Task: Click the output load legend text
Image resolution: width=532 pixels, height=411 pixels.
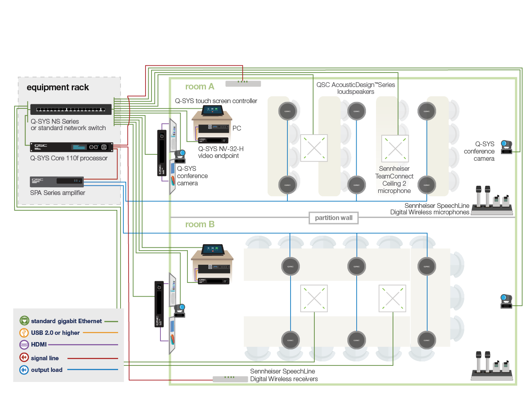Action: click(x=47, y=370)
